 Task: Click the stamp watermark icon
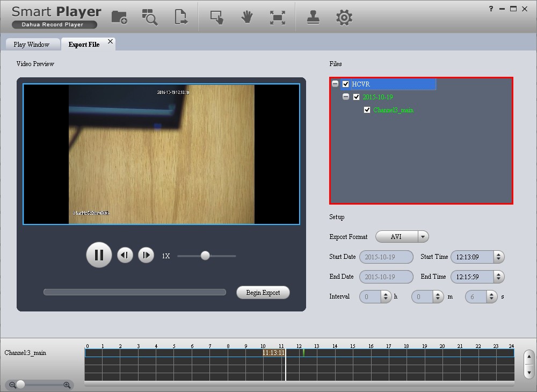click(x=314, y=17)
